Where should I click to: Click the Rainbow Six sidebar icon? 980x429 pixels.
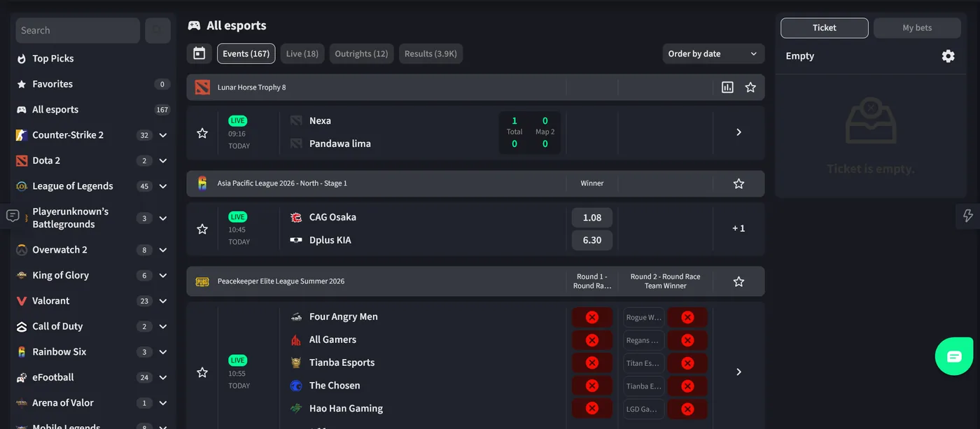pos(22,352)
